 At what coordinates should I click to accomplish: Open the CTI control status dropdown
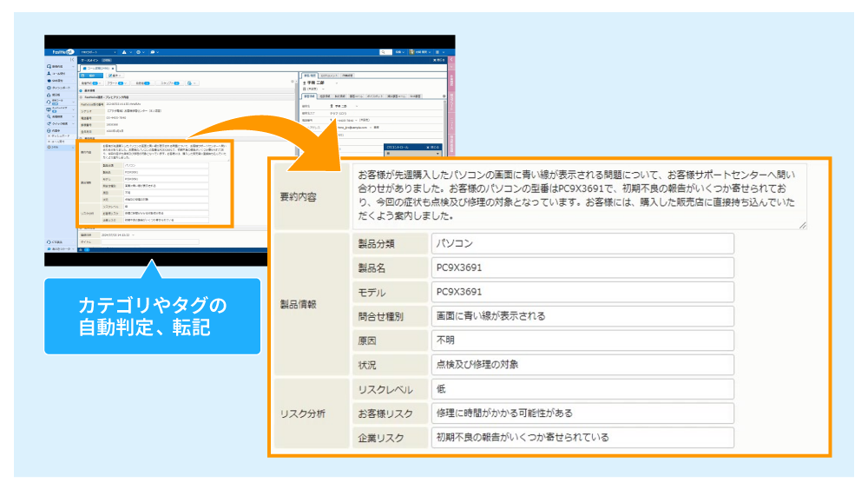pyautogui.click(x=413, y=154)
